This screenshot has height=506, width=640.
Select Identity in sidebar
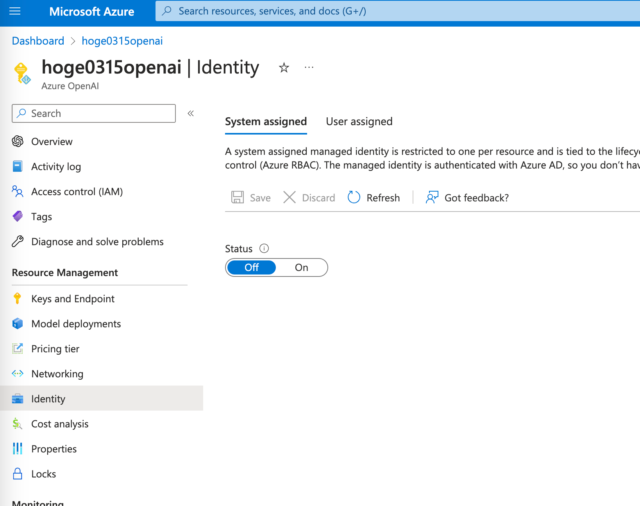pyautogui.click(x=101, y=398)
